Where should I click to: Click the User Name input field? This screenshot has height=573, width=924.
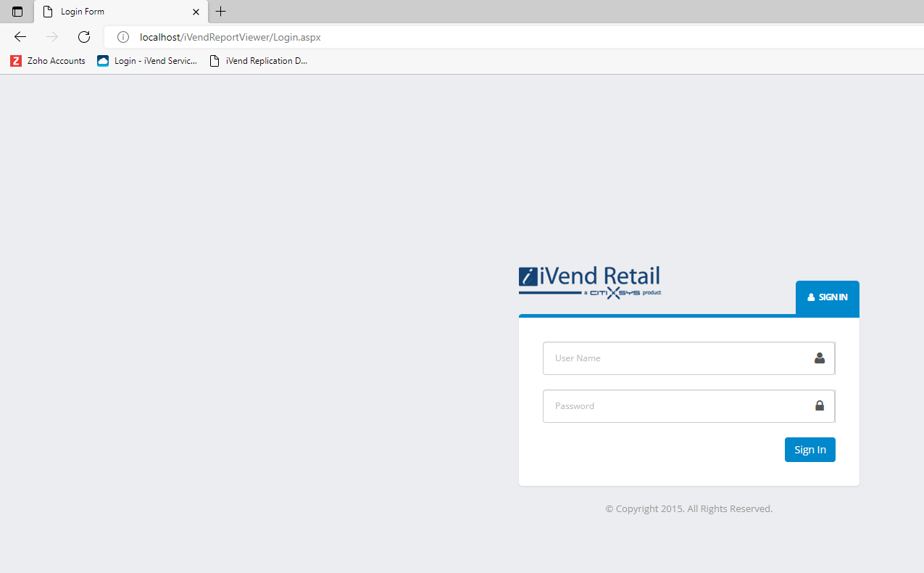[689, 358]
